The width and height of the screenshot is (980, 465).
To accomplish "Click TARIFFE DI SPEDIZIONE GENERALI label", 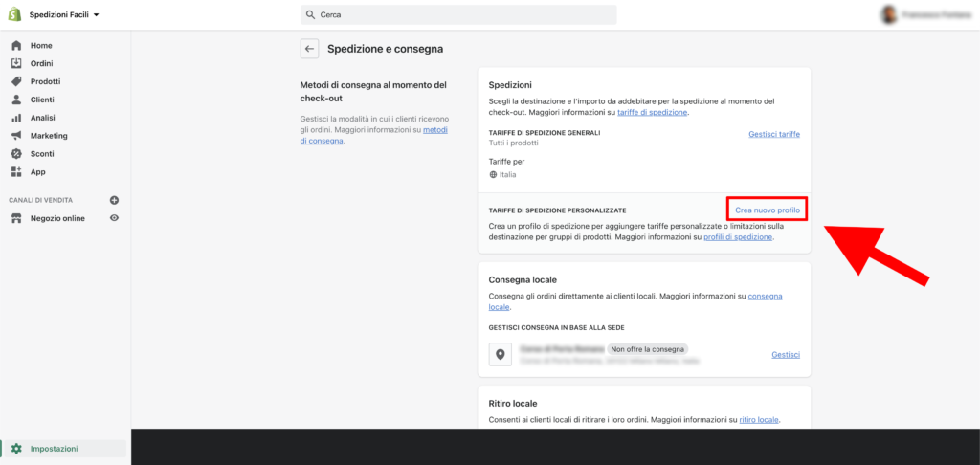I will (x=545, y=133).
